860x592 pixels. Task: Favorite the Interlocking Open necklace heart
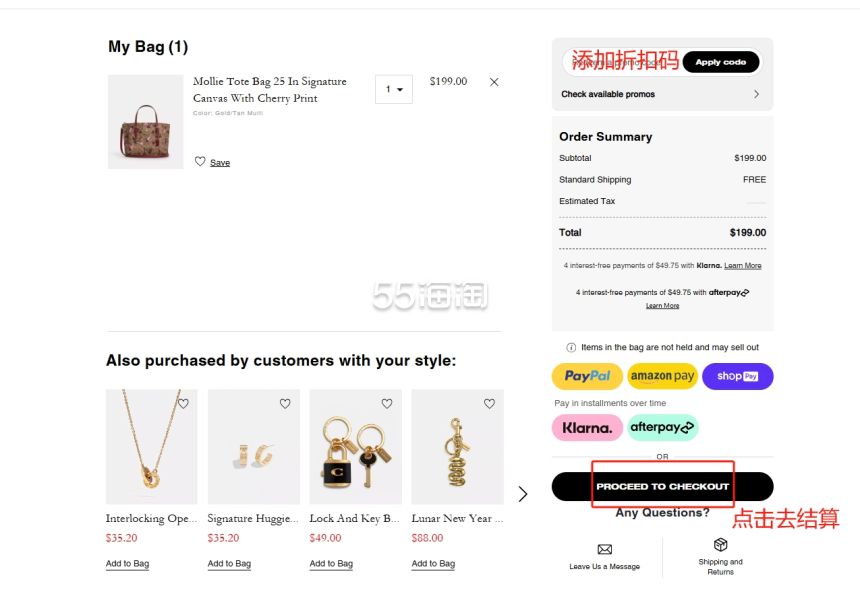pos(183,403)
